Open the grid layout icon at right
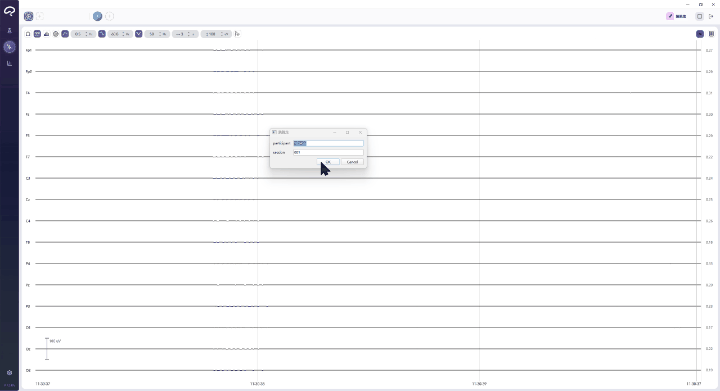Screen dimensions: 720x391 (711, 34)
